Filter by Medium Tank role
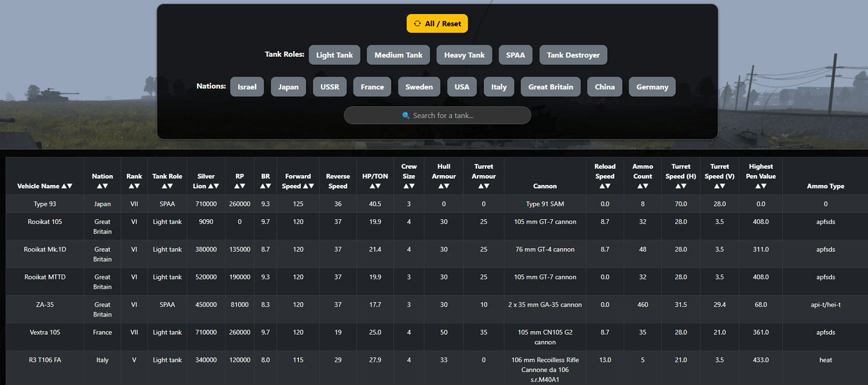 [398, 55]
